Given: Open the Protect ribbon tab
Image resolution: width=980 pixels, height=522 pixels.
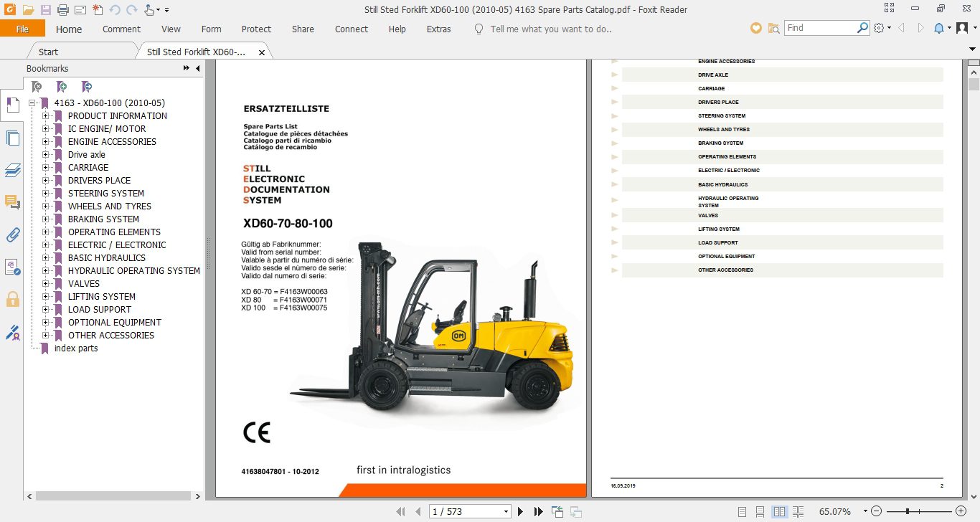Looking at the screenshot, I should (256, 29).
